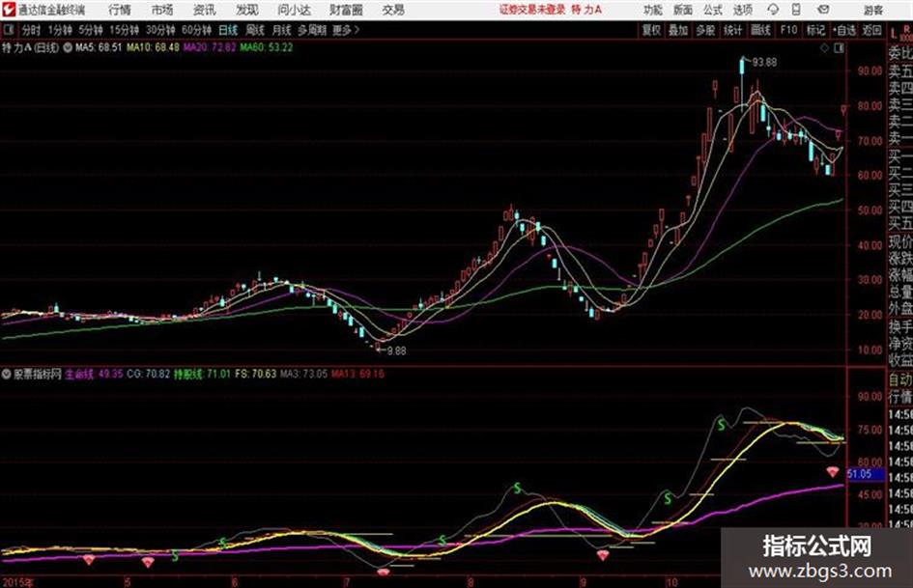Click the 证券交易未登录 login status

[x=532, y=10]
